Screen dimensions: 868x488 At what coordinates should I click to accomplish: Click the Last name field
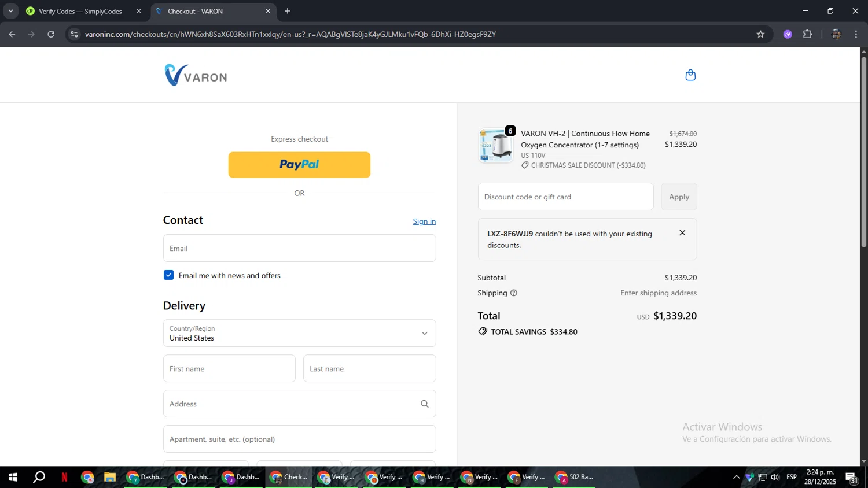[369, 368]
